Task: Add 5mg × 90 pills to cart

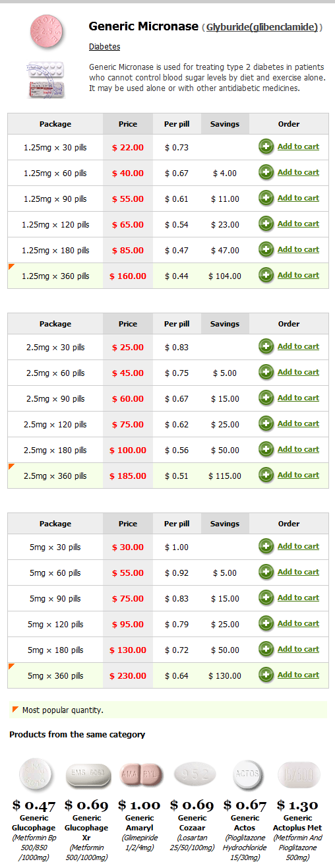Action: [x=298, y=598]
